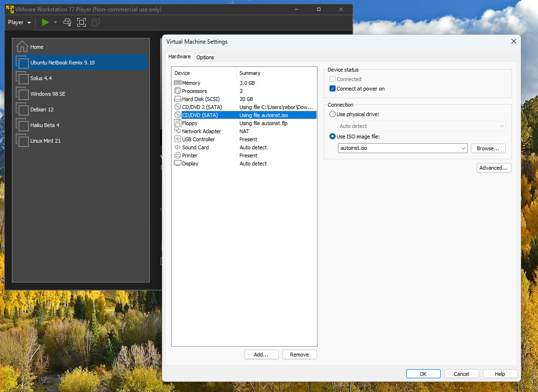Click 'Using file autoinst.flp' floppy summary

[264, 123]
